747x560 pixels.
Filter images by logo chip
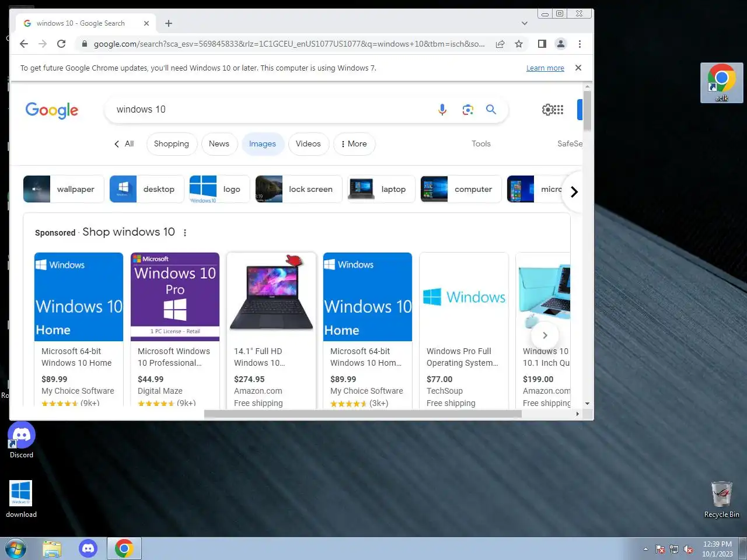(219, 189)
